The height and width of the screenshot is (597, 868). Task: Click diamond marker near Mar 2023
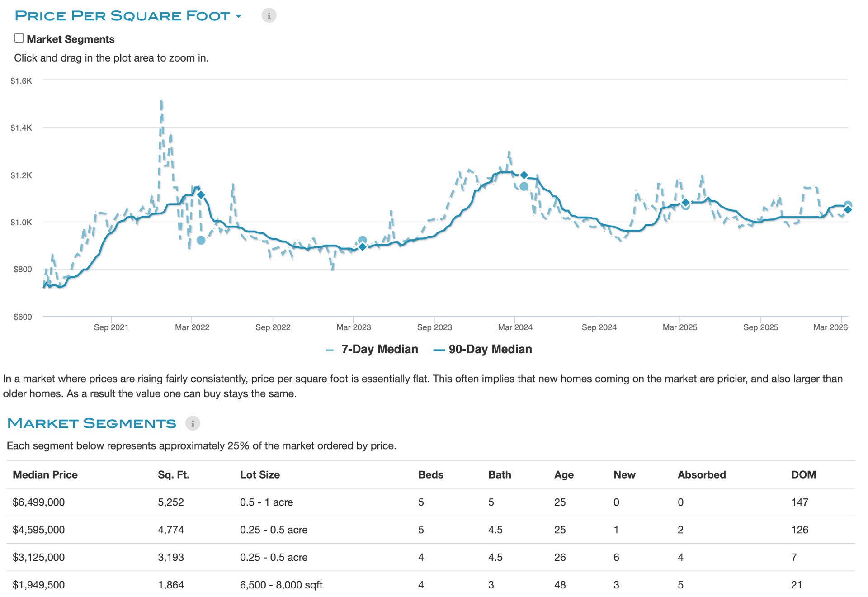(x=363, y=247)
